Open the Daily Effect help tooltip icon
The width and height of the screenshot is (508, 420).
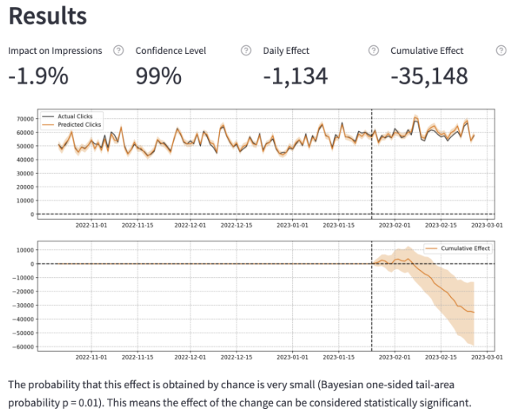(x=373, y=51)
